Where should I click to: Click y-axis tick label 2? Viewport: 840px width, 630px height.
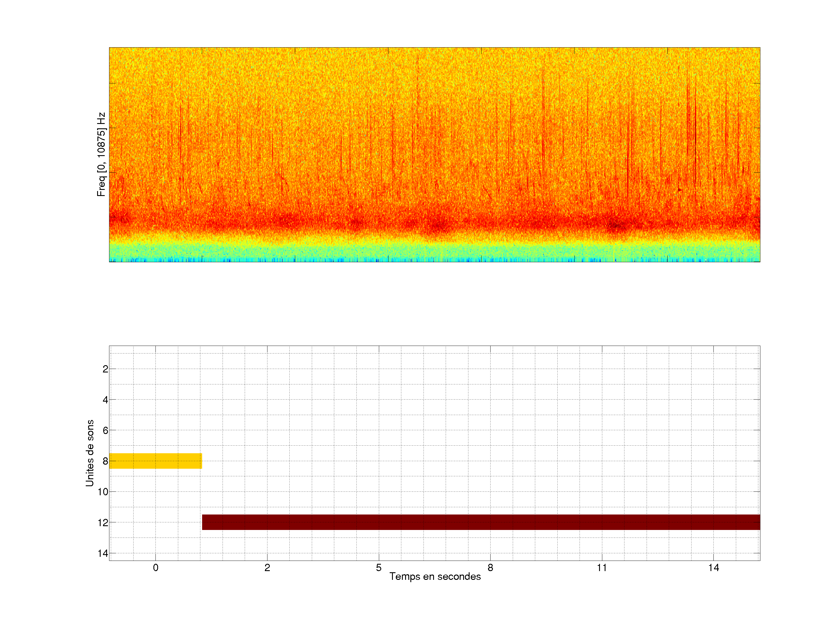click(105, 369)
